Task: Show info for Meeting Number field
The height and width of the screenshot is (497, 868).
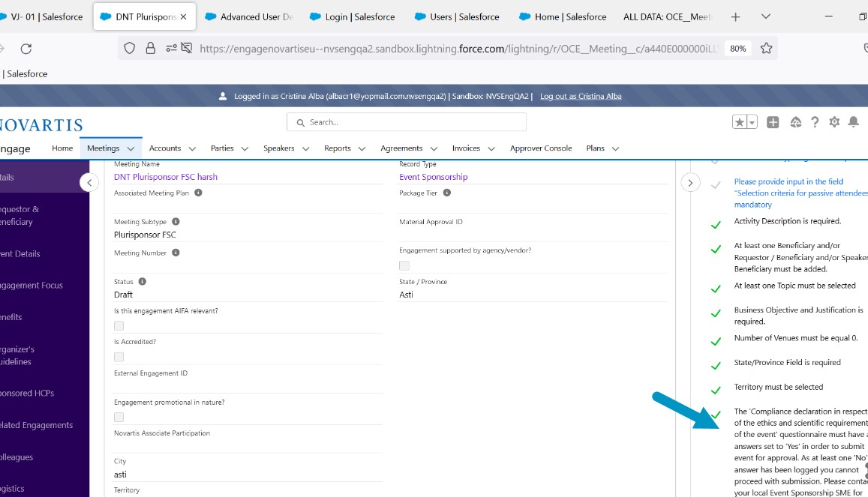Action: (x=176, y=253)
